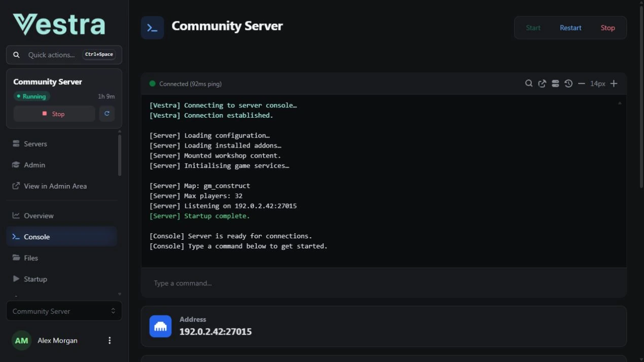Open console history clock icon
Viewport: 644px width, 362px height.
pos(568,84)
